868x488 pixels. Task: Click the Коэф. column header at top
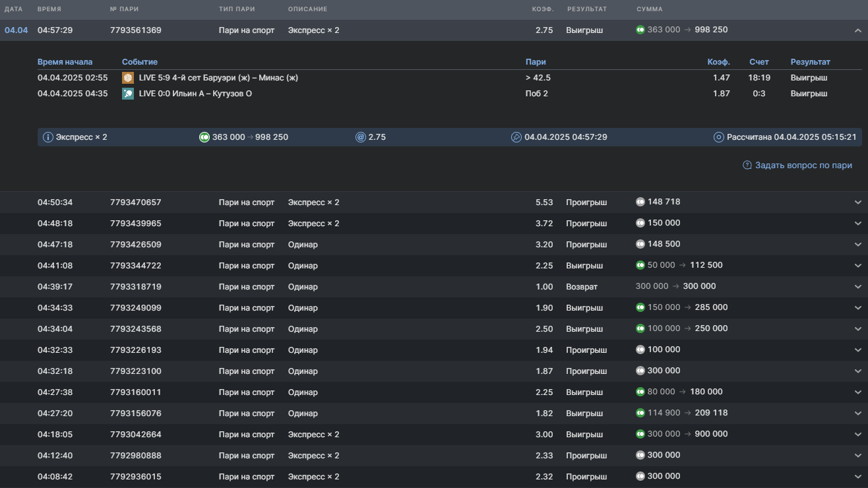[542, 9]
